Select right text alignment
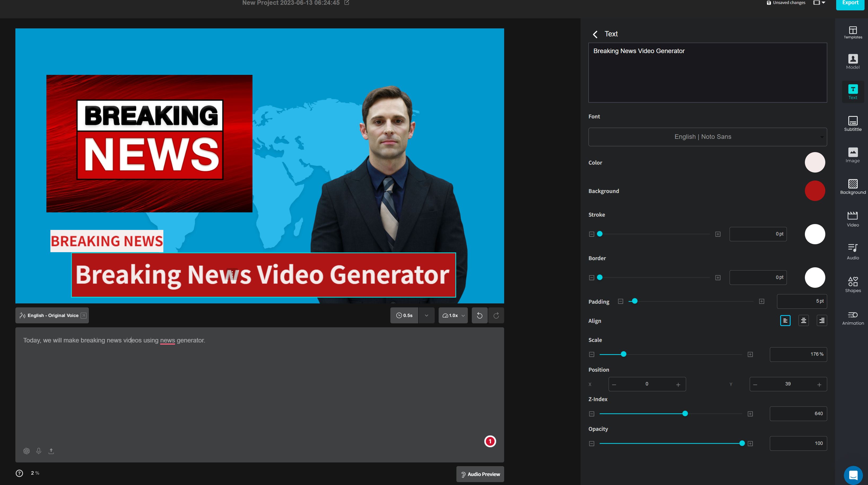 point(822,320)
